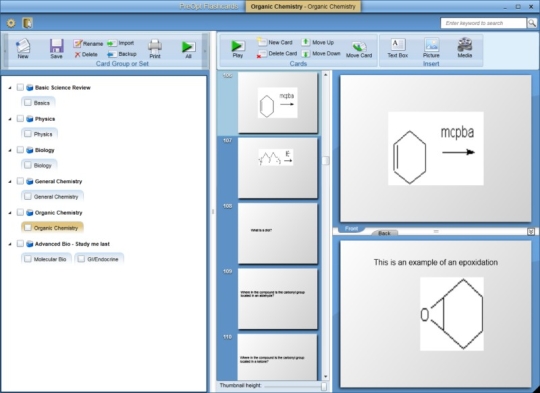Open the Basics card set
The height and width of the screenshot is (393, 540).
pos(38,103)
